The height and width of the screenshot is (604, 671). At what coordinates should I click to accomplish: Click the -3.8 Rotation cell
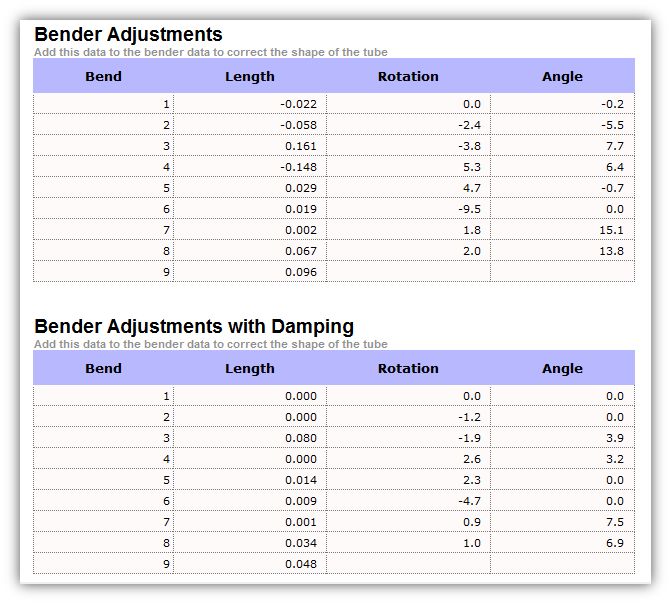469,146
